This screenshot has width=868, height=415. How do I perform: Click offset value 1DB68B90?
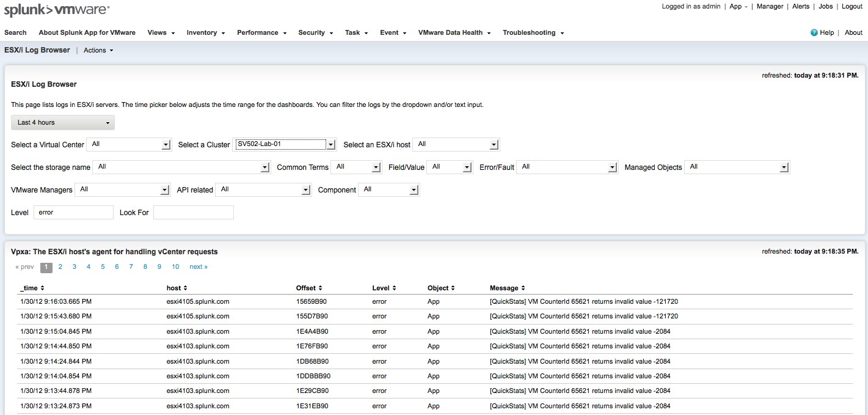pyautogui.click(x=312, y=361)
